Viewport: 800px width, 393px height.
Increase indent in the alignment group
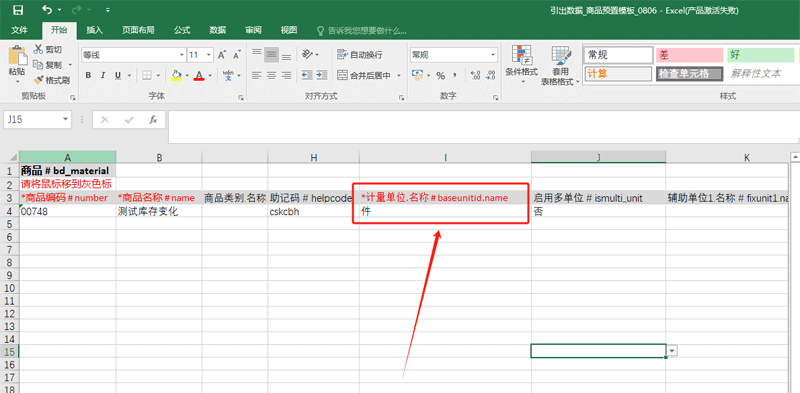click(x=321, y=76)
